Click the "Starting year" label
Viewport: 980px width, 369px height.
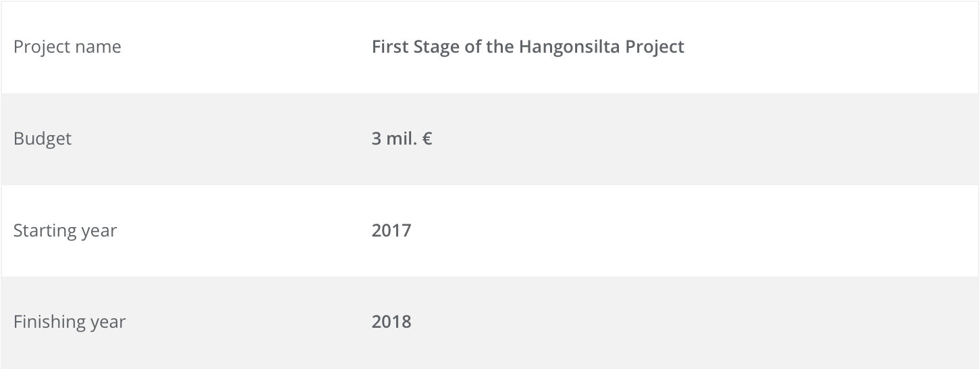(65, 230)
